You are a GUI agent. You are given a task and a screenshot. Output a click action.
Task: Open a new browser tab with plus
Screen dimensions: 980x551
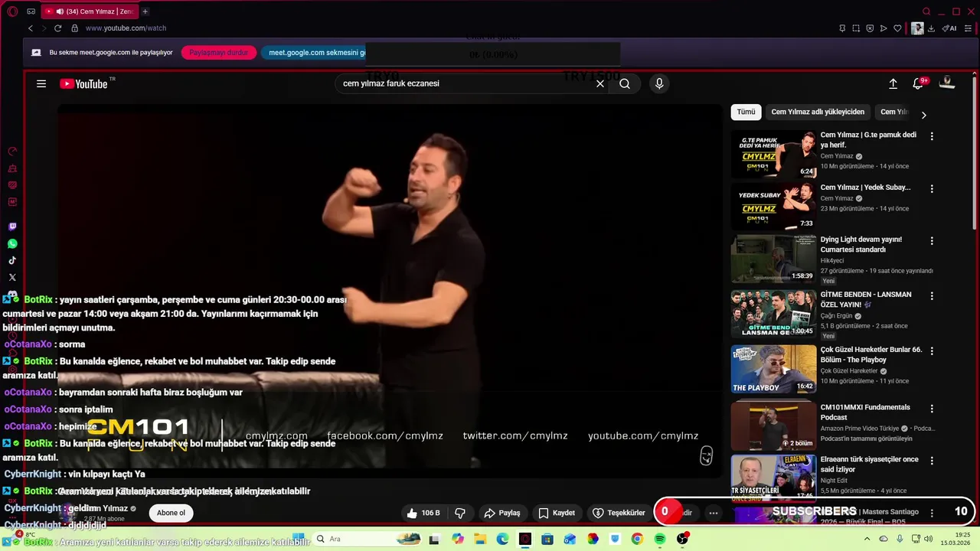click(145, 11)
